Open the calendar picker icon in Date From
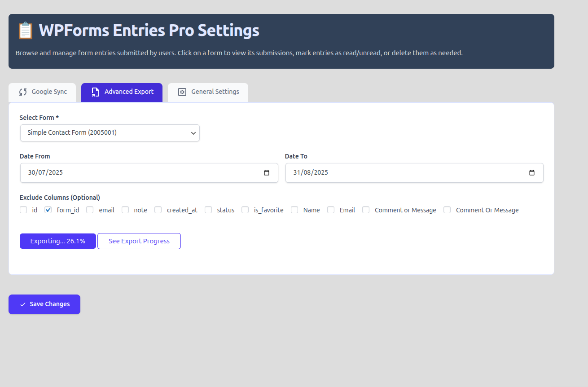 (267, 173)
